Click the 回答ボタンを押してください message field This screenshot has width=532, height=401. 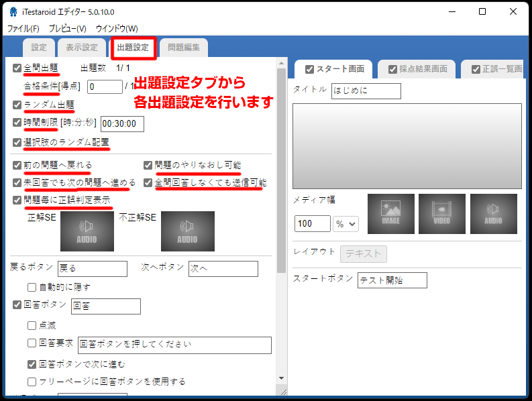[x=174, y=345]
